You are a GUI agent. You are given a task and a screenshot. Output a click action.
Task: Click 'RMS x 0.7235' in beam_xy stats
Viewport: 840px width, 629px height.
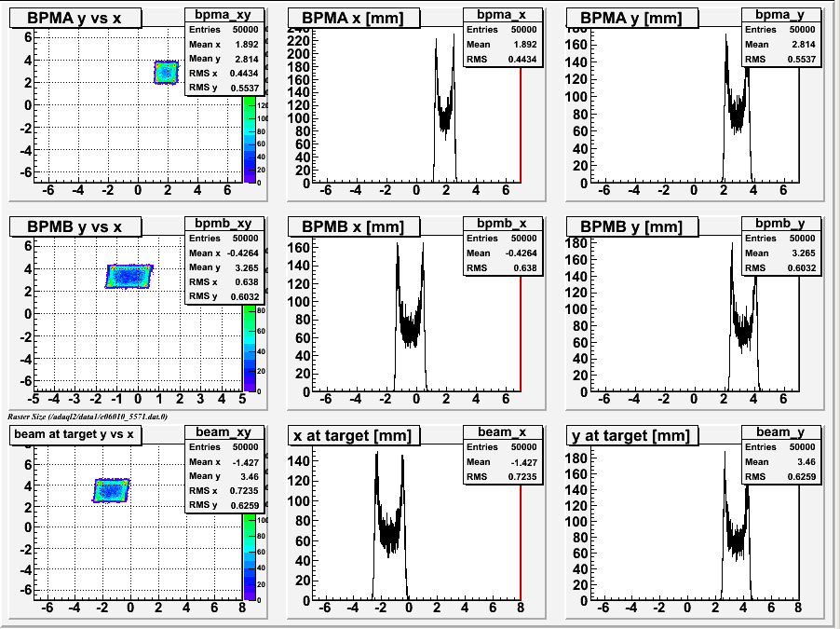pyautogui.click(x=224, y=491)
